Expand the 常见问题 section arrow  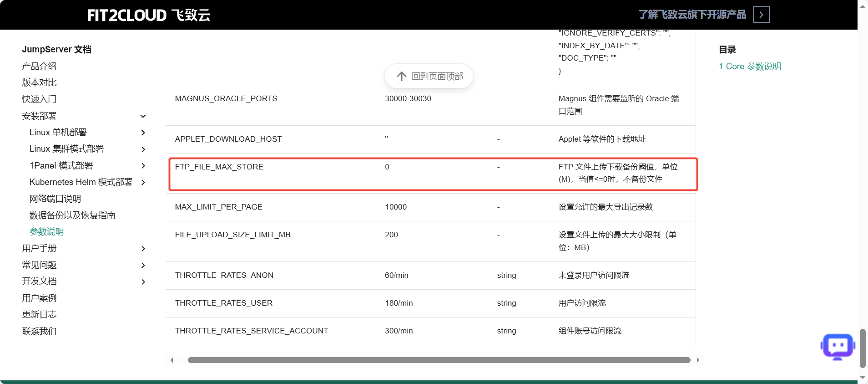(x=143, y=265)
